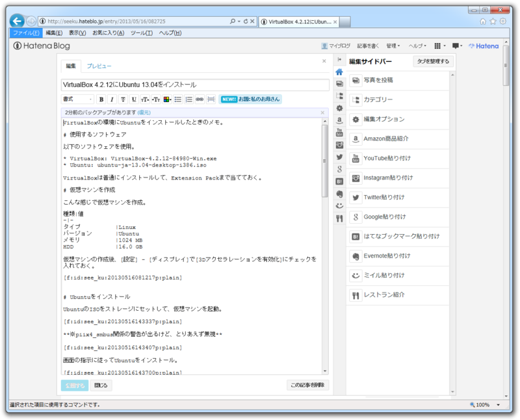Open the お気に入り(A) menu
The image size is (520, 420).
[108, 33]
